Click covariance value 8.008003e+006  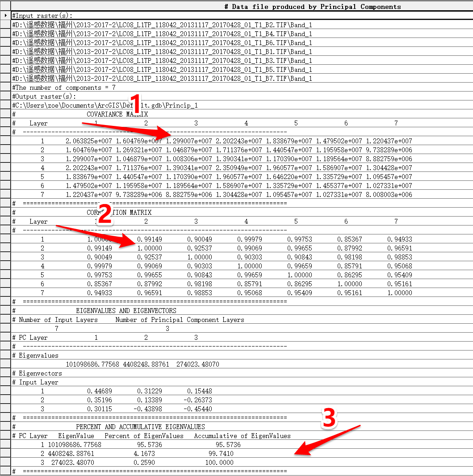point(389,195)
